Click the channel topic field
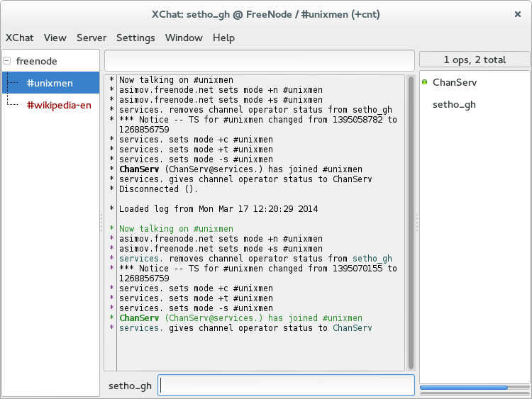Viewport: 532px width, 399px height. pyautogui.click(x=259, y=61)
